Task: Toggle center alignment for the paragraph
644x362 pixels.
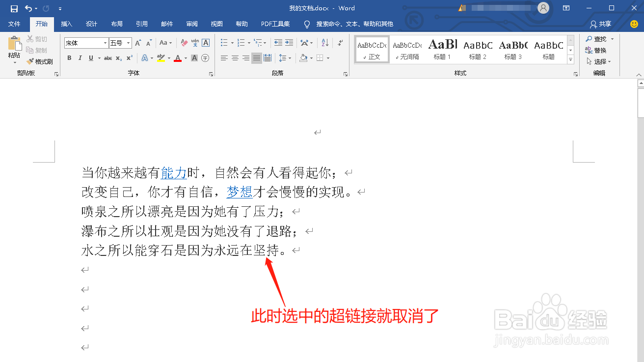Action: coord(234,58)
